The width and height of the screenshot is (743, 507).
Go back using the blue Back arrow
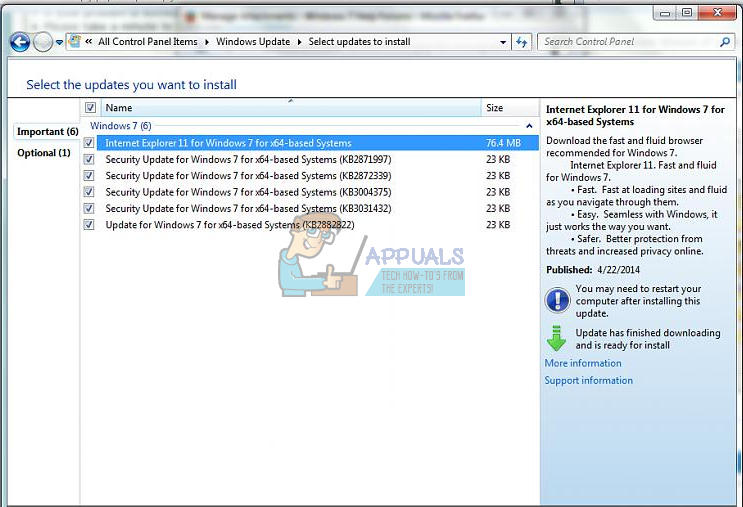[x=20, y=42]
